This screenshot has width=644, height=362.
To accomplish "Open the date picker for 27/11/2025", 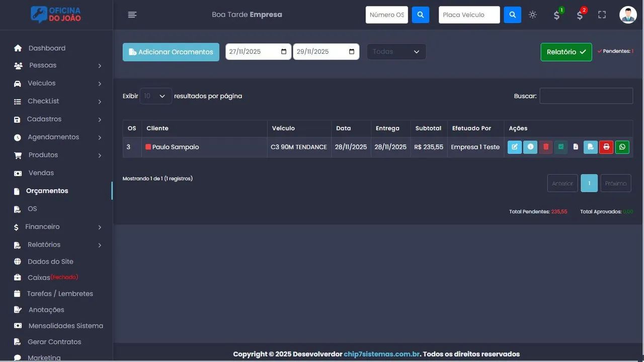I will point(284,51).
